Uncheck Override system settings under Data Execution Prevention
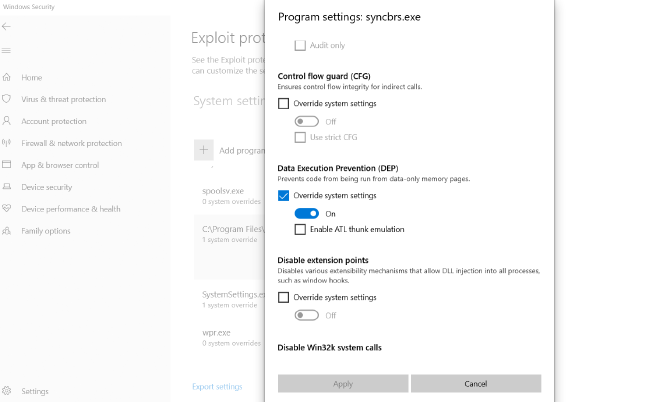 pyautogui.click(x=284, y=195)
